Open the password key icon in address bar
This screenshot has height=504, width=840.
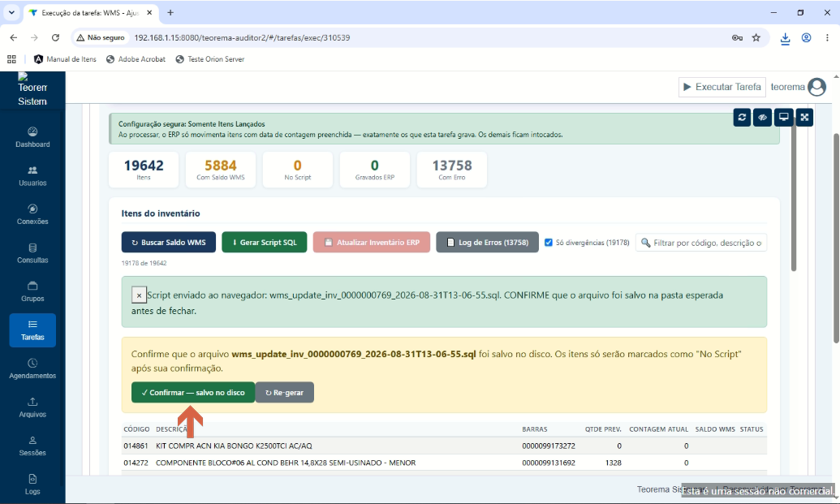[x=737, y=37]
